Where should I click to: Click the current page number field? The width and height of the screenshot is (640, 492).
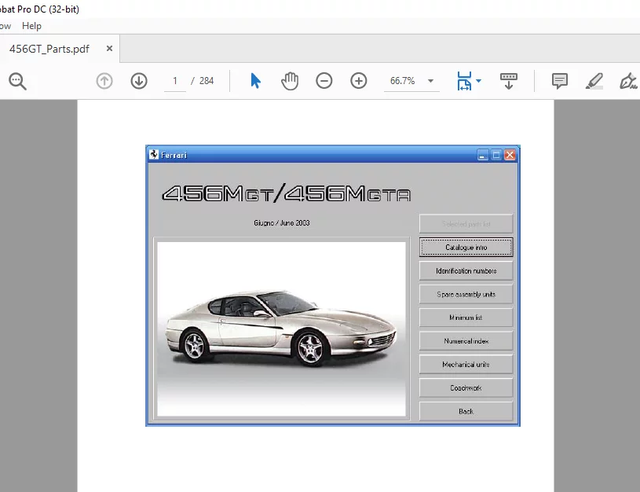[175, 81]
